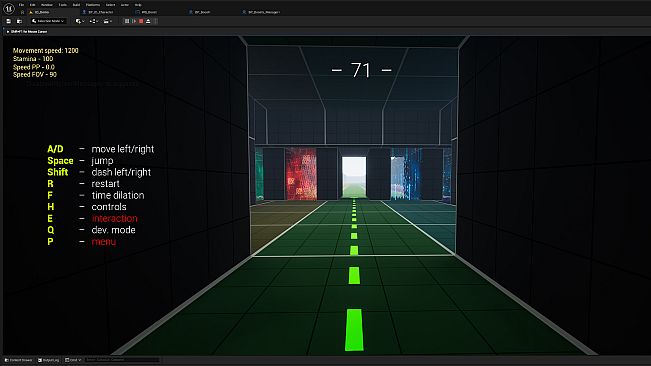Click the Q dev. mode hint

coord(91,230)
